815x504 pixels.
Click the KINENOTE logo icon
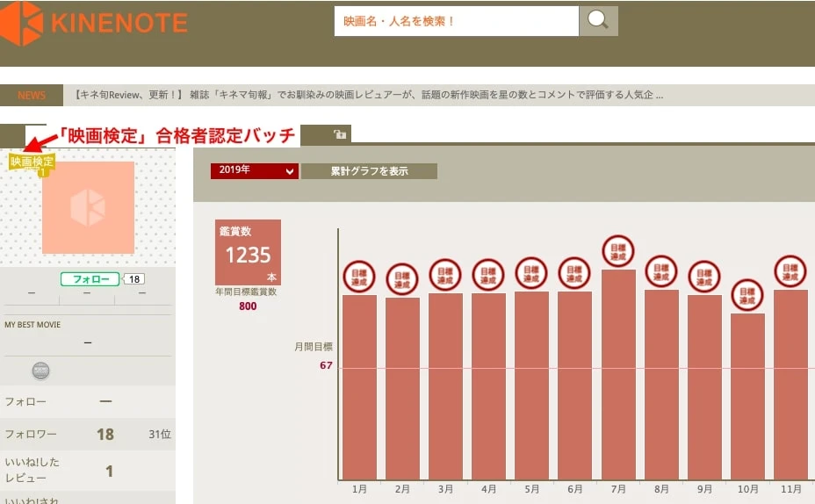coord(22,23)
